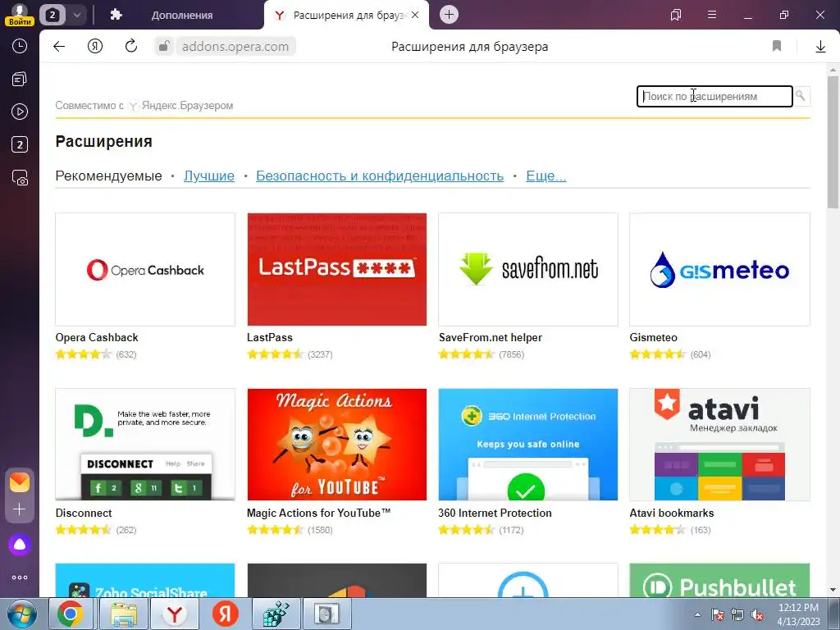Open Magic Actions for YouTube thumbnail
Viewport: 840px width, 630px height.
coord(337,445)
